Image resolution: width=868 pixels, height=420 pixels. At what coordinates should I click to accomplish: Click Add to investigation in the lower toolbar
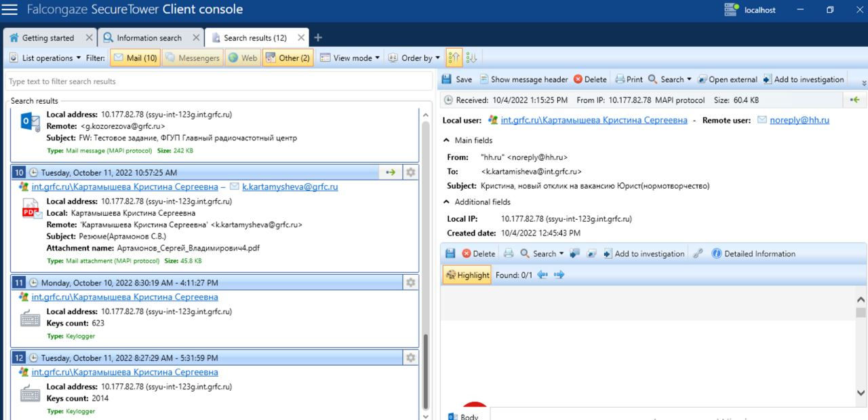(644, 254)
